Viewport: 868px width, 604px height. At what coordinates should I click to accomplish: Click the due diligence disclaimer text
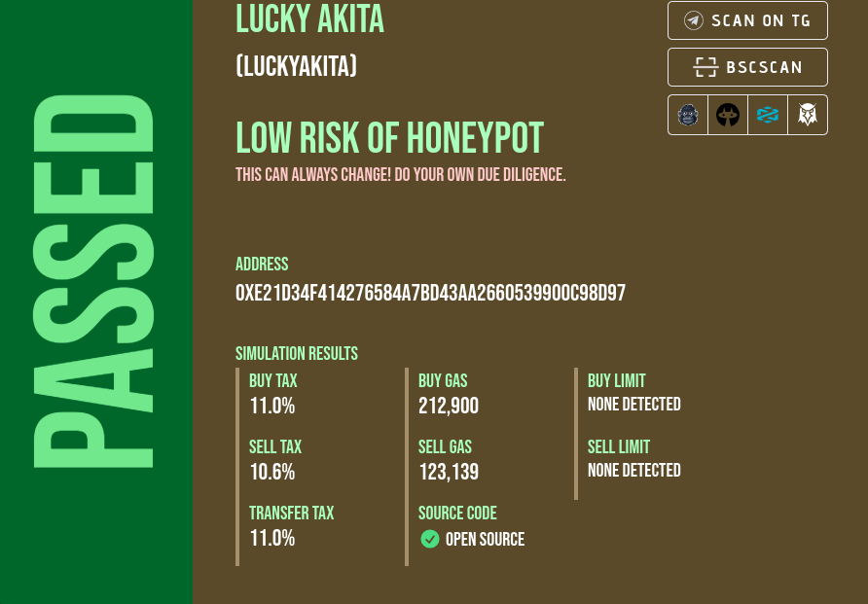coord(400,175)
